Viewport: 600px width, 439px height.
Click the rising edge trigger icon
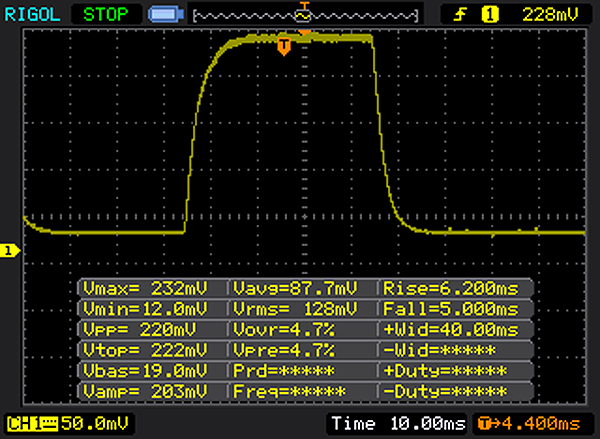coord(460,15)
